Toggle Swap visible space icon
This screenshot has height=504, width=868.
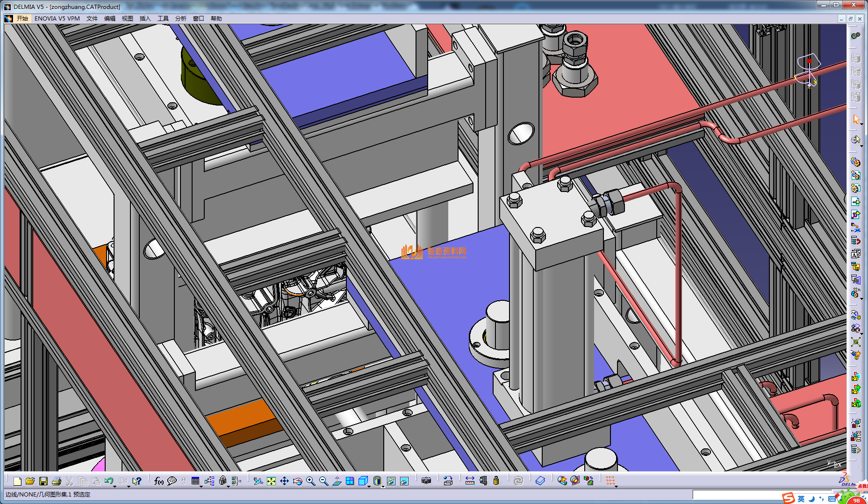pyautogui.click(x=404, y=481)
